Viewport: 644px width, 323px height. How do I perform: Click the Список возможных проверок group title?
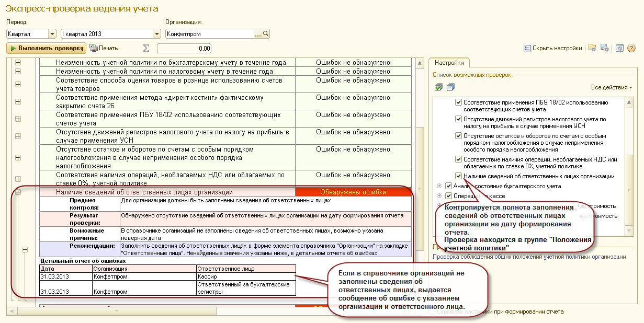472,75
